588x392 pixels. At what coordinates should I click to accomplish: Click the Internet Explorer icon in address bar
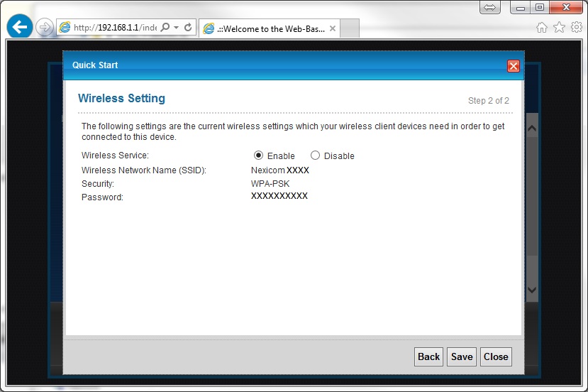point(65,28)
